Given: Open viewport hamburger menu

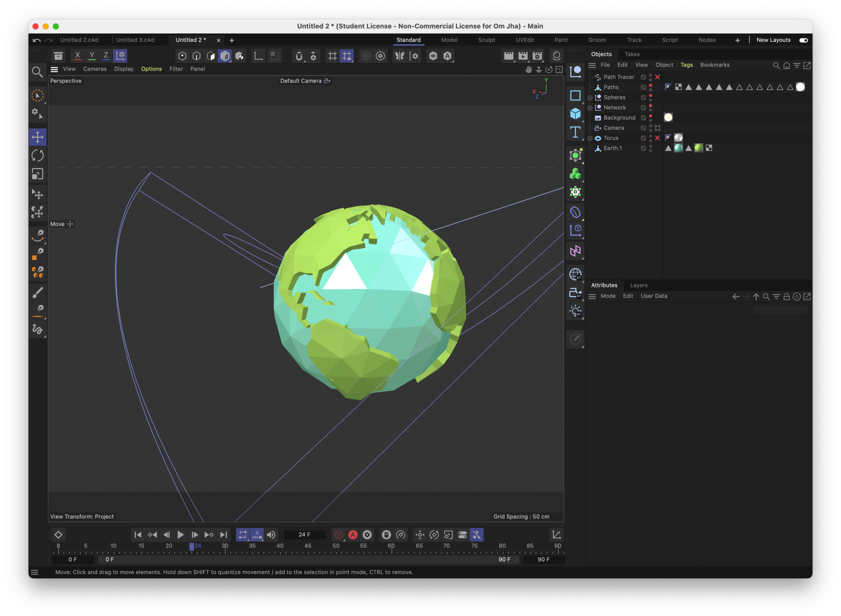Looking at the screenshot, I should coord(54,69).
